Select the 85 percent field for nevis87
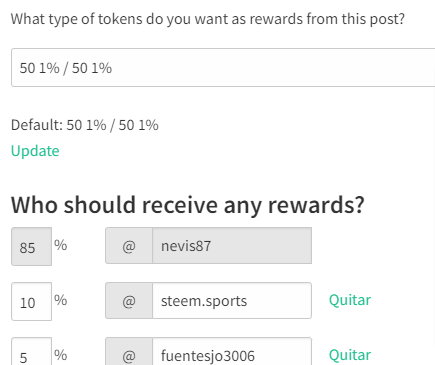The image size is (435, 365). (32, 247)
